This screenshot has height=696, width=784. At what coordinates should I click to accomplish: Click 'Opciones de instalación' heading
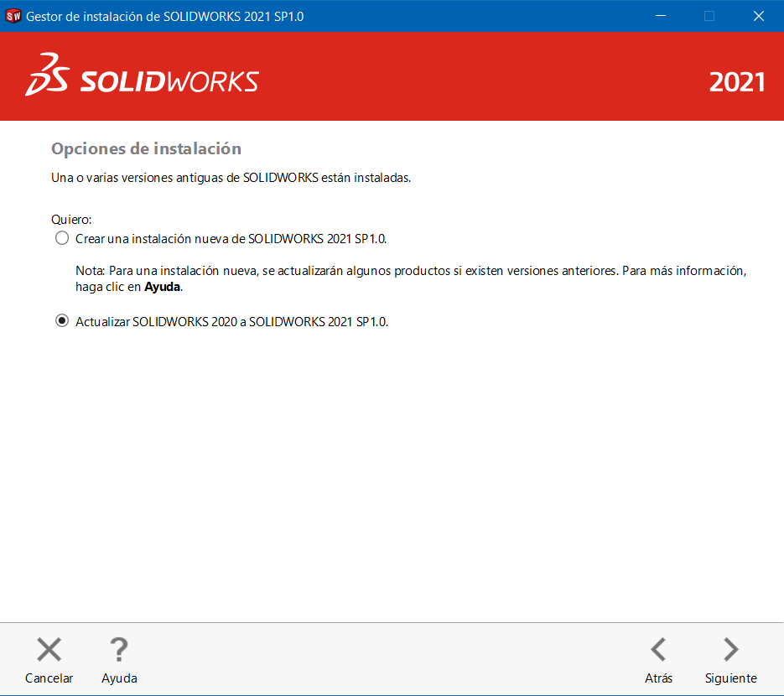(x=146, y=149)
